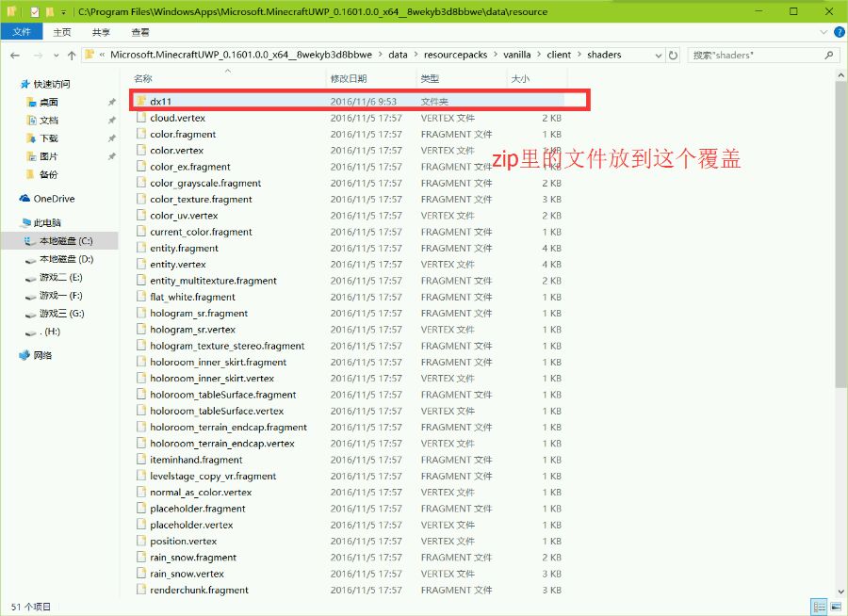Open recent locations dropdown arrow
Image resolution: width=848 pixels, height=616 pixels.
[x=56, y=56]
